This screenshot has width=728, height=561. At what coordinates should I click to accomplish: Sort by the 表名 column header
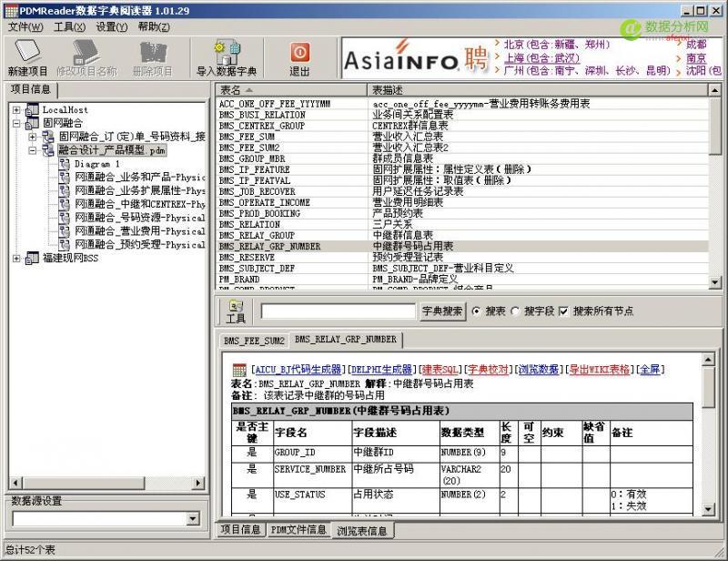pos(291,89)
